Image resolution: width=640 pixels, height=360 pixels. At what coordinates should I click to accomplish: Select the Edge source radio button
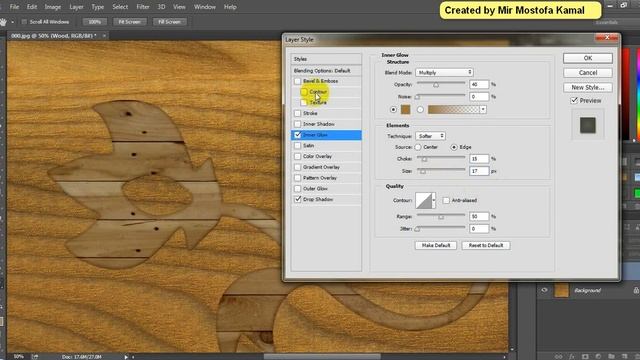point(454,147)
